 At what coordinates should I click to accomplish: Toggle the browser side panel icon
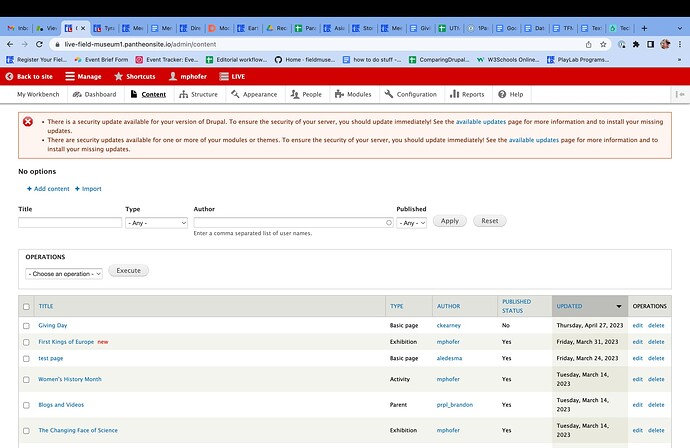(650, 44)
